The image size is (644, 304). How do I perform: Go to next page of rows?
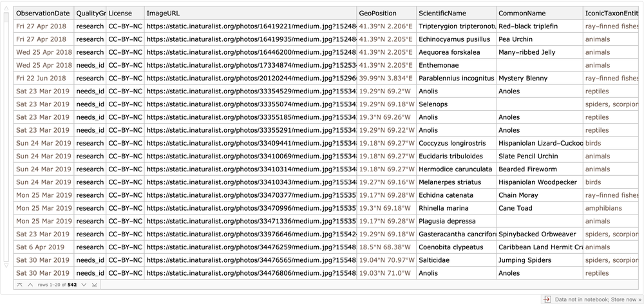83,284
